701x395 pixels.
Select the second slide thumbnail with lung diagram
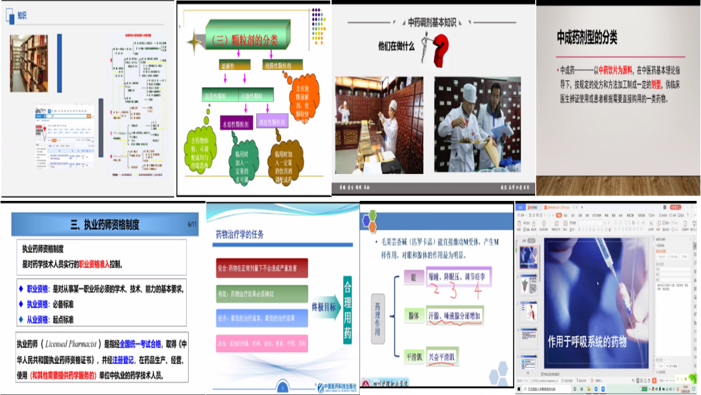click(x=529, y=285)
